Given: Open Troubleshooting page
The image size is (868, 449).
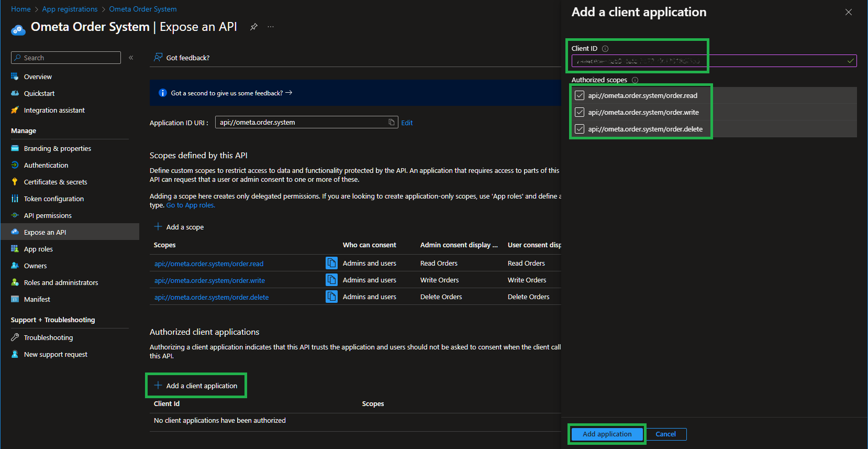Looking at the screenshot, I should pyautogui.click(x=48, y=337).
